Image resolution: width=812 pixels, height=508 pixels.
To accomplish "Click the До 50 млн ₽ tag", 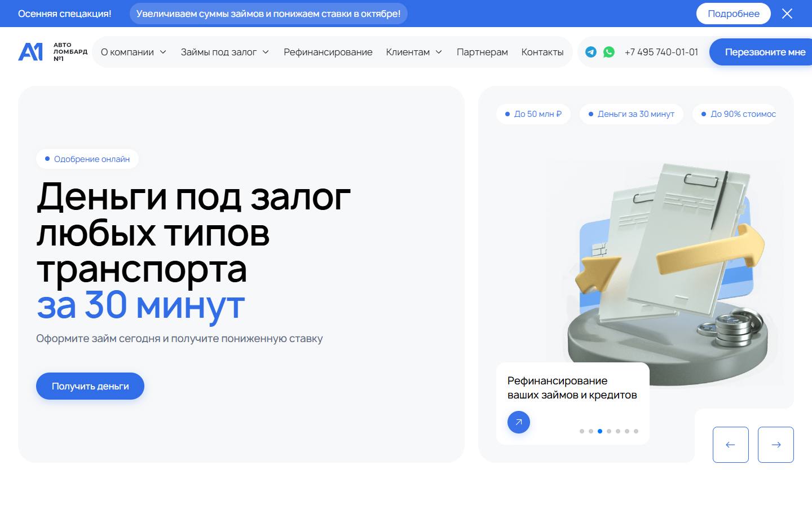I will click(533, 114).
